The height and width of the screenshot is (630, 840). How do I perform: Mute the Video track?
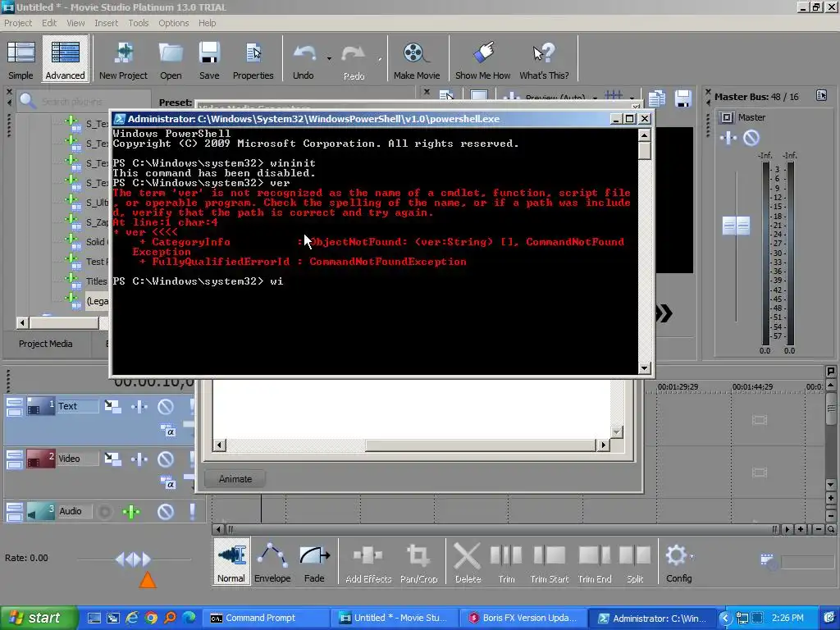coord(166,459)
